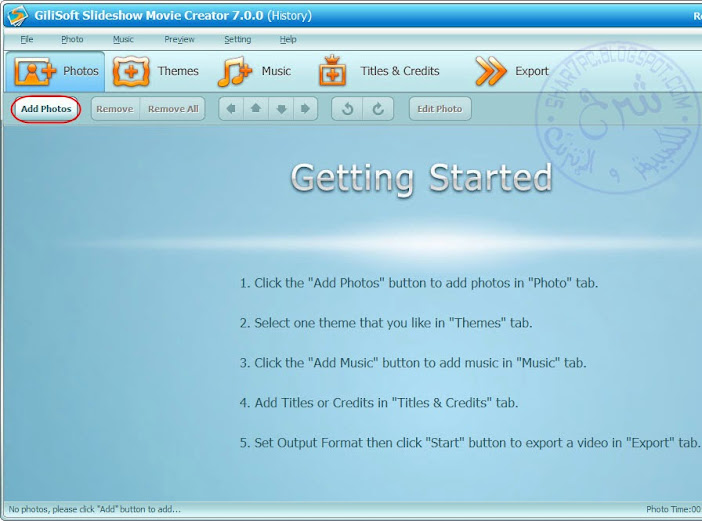Switch to the Themes tab
Viewport: 702px width, 521px height.
point(156,71)
